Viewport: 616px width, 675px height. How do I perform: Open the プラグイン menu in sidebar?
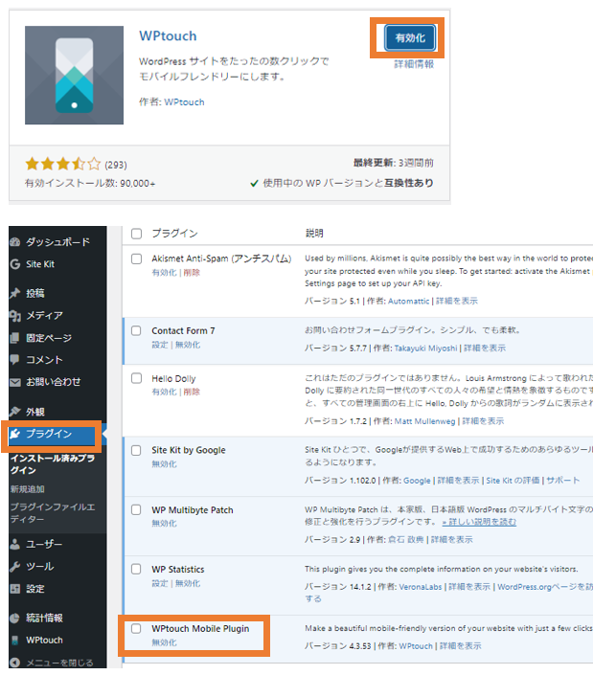click(48, 434)
